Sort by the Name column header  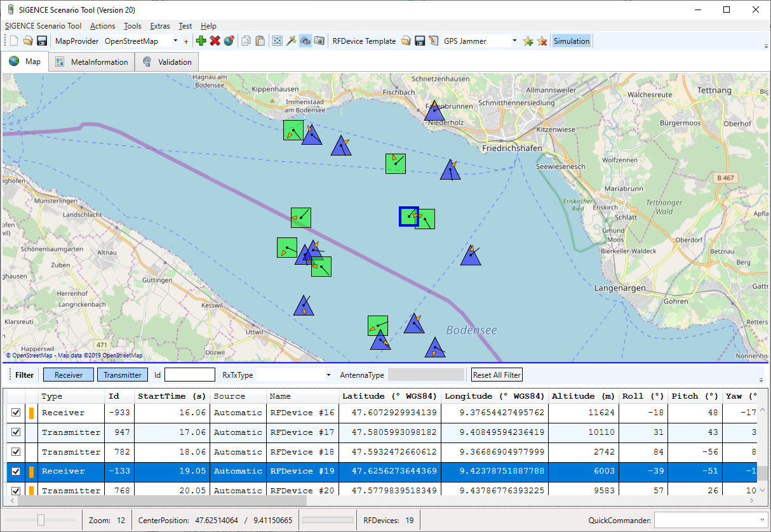pyautogui.click(x=302, y=396)
